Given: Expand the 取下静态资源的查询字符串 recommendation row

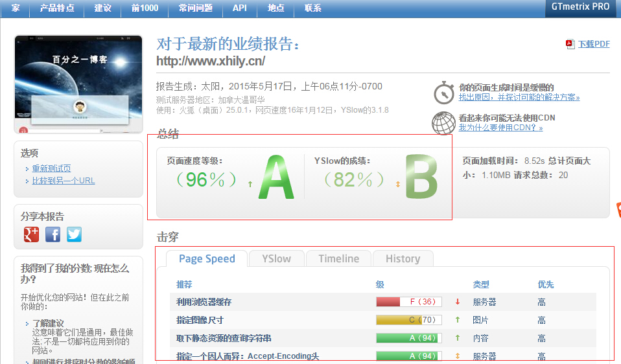Looking at the screenshot, I should (383, 338).
